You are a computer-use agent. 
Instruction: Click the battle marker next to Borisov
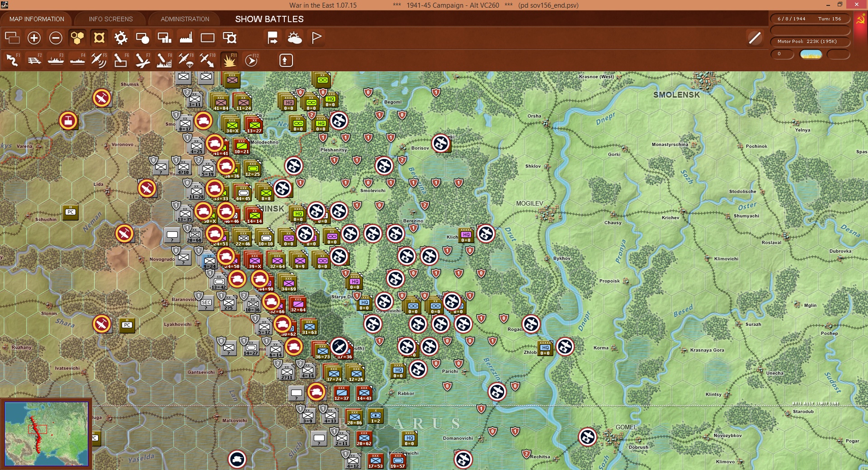[441, 143]
